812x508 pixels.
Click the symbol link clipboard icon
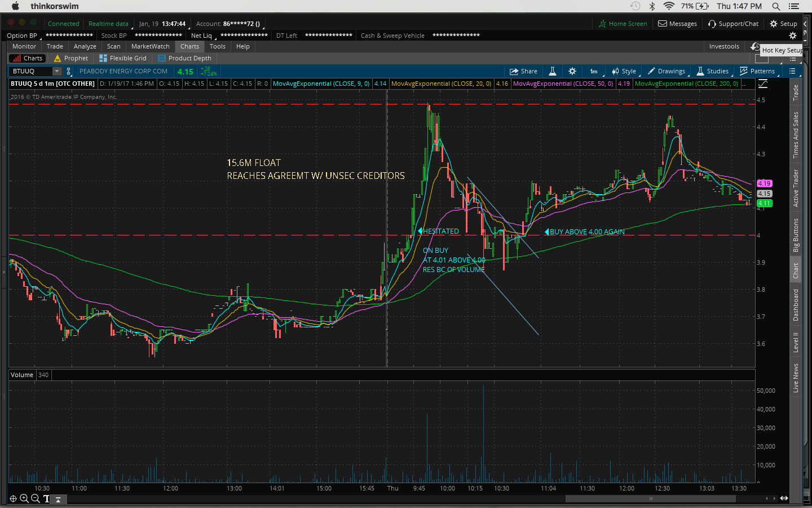(69, 71)
